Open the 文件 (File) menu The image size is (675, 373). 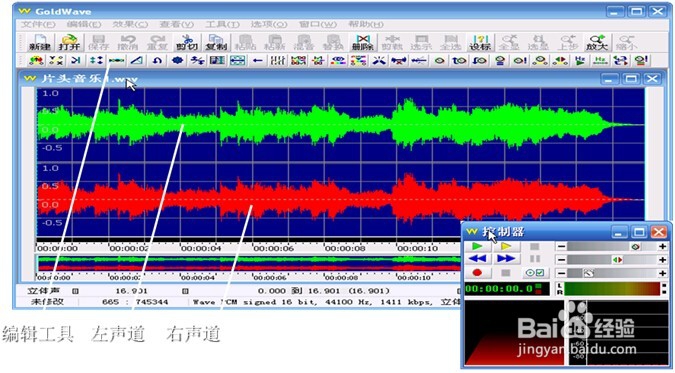[39, 24]
